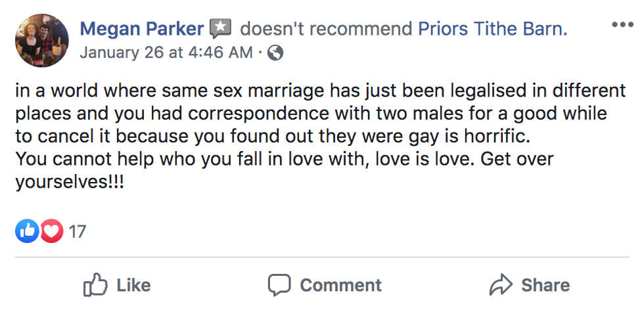Open the Priors Tithe Barn page link

492,29
